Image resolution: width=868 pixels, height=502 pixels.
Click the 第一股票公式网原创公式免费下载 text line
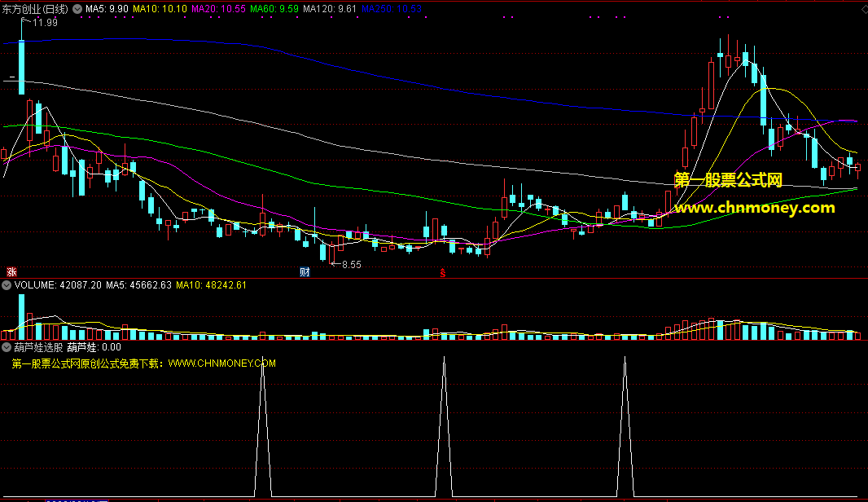[x=144, y=363]
